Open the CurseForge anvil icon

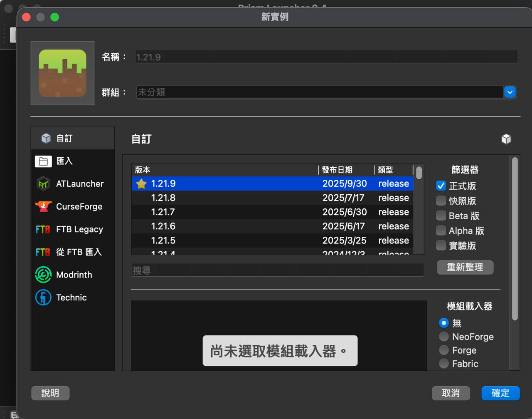pos(43,206)
